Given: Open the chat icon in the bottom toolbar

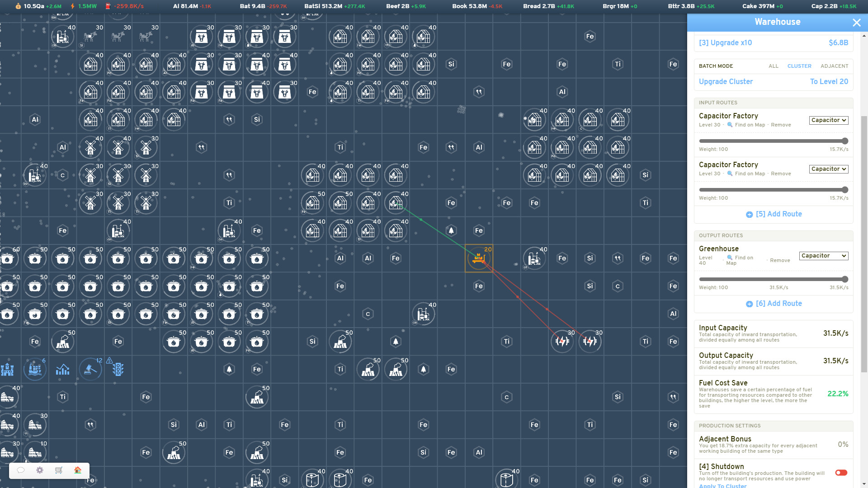Looking at the screenshot, I should [x=21, y=470].
